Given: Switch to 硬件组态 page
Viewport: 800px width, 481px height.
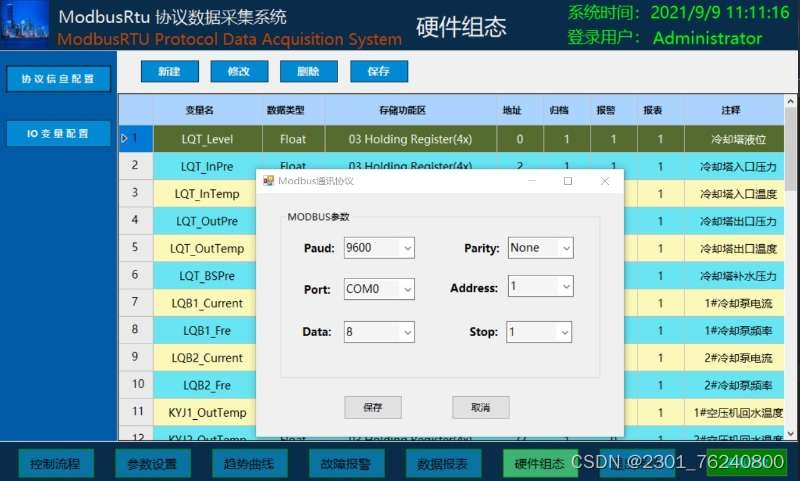Looking at the screenshot, I should (x=540, y=464).
